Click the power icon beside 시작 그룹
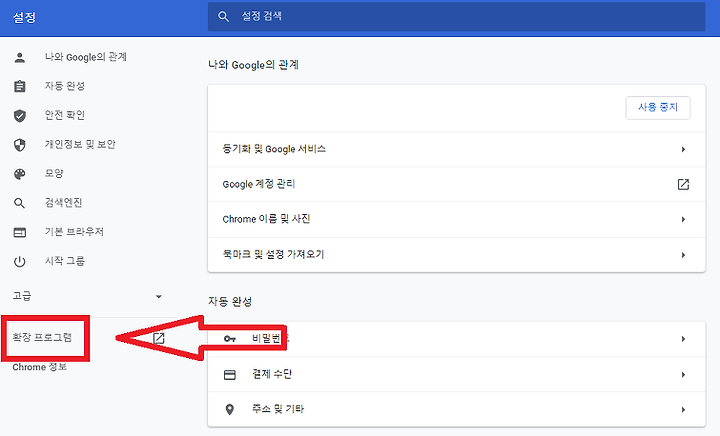The width and height of the screenshot is (720, 436). 19,262
